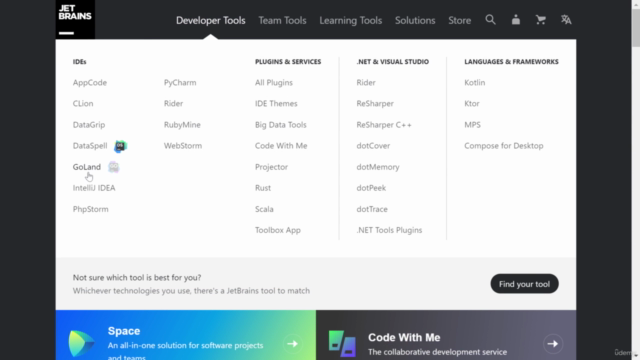Viewport: 640px width, 360px height.
Task: Open the PyCharm link
Action: (180, 82)
